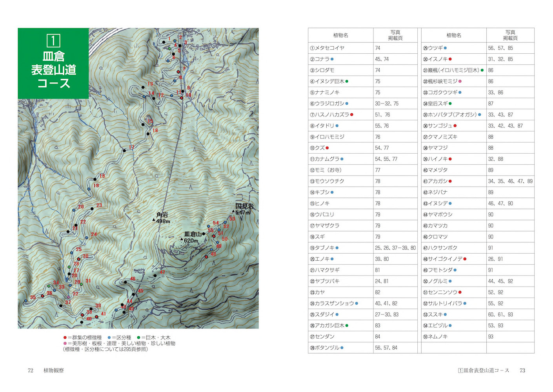The height and width of the screenshot is (392, 553).
Task: Select the row ㉗センダン
Action: tap(363, 337)
